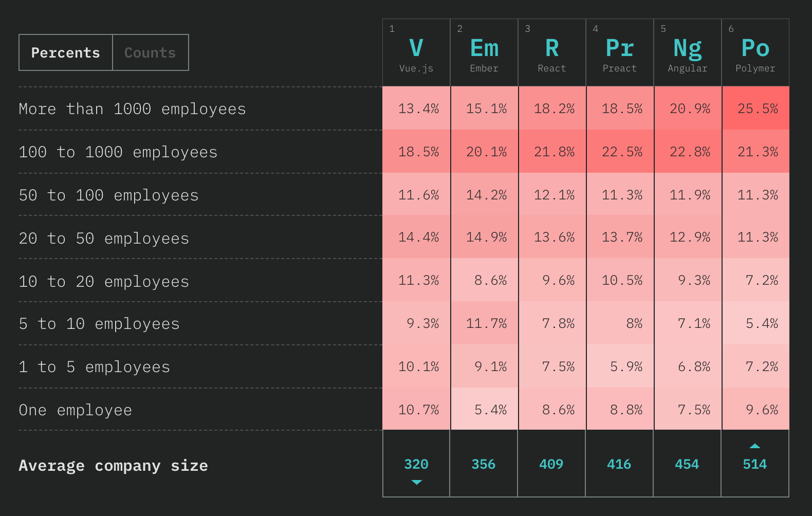
Task: Click the 'More than 1000 employees' row label
Action: (133, 109)
